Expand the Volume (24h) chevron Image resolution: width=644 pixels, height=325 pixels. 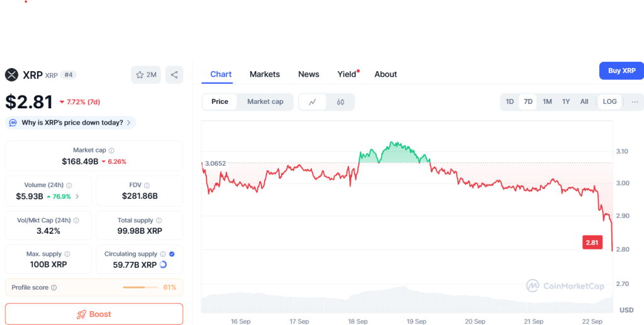pyautogui.click(x=77, y=197)
